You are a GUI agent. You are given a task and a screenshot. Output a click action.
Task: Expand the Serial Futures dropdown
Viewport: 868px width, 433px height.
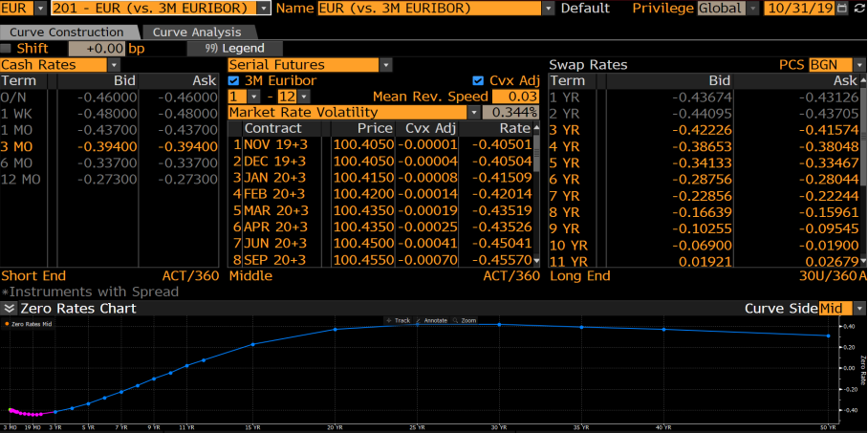point(385,65)
